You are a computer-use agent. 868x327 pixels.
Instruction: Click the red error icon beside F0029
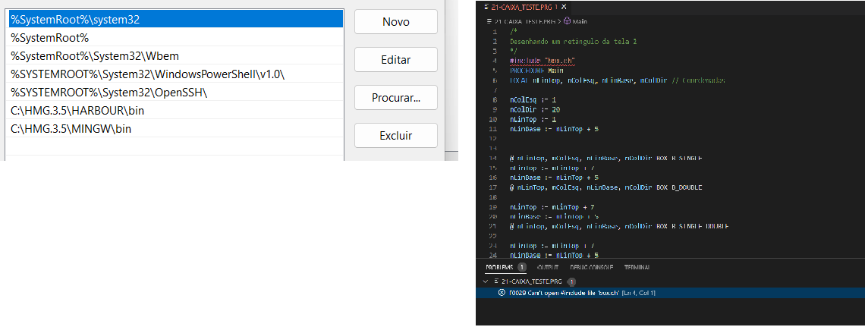[502, 293]
